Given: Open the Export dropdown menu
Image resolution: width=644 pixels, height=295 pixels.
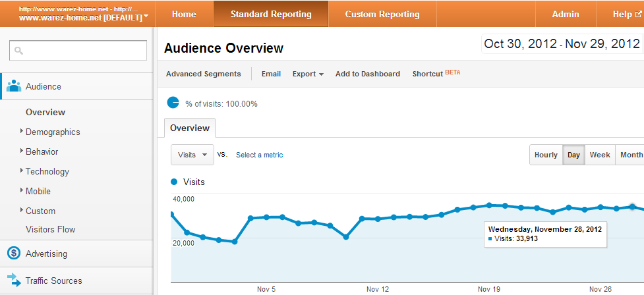Looking at the screenshot, I should 308,74.
